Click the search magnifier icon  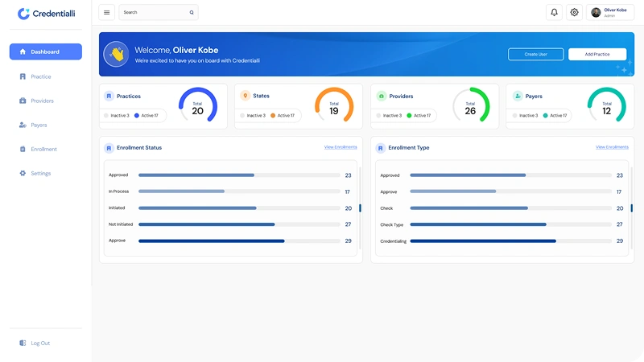pyautogui.click(x=192, y=13)
